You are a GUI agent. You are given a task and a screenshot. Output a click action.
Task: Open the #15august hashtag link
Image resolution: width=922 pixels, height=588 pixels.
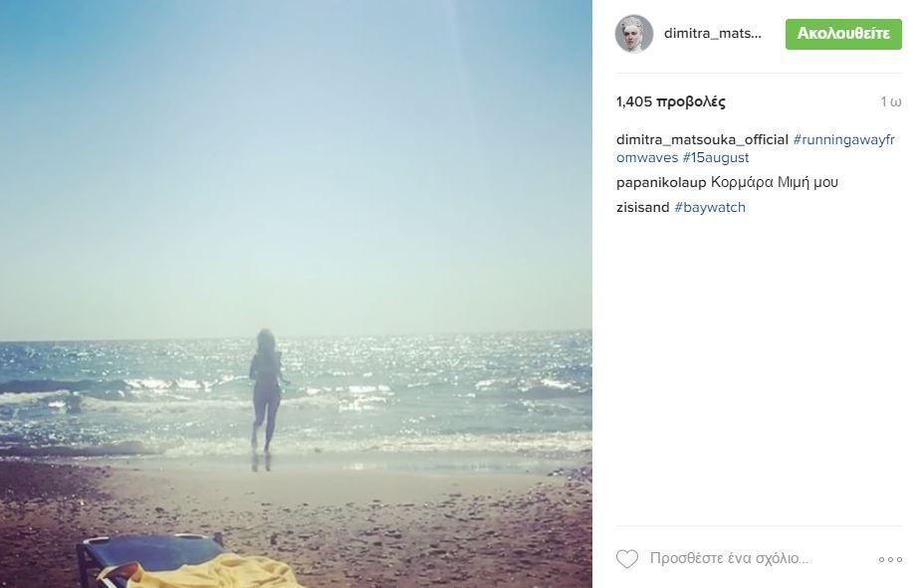tap(716, 157)
